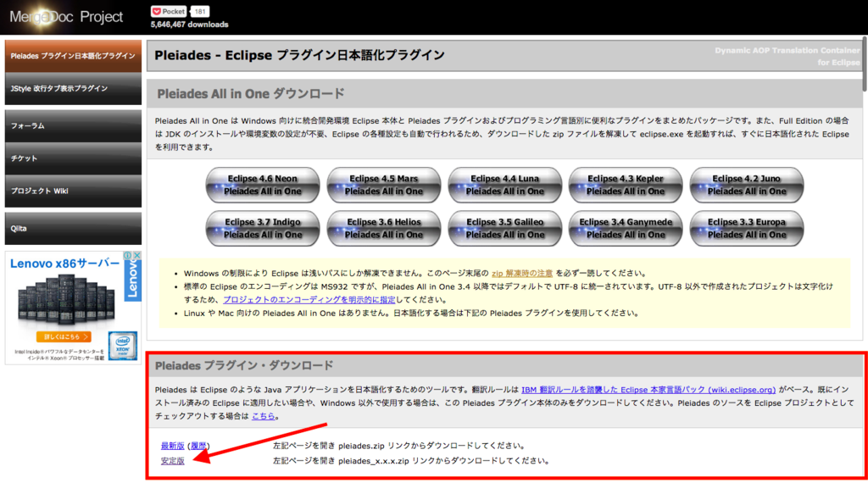Download Eclipse 3.6 Helios Pleiades All in One
The width and height of the screenshot is (868, 483).
(384, 228)
